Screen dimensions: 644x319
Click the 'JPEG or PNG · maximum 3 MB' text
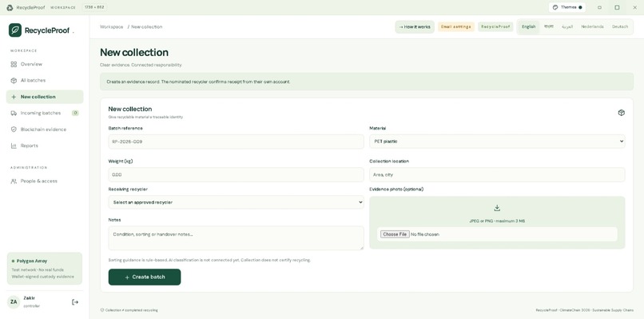[x=497, y=221]
